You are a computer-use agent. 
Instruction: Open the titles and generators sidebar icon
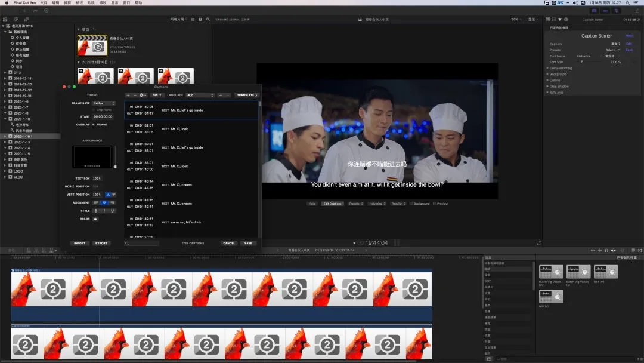(x=26, y=19)
